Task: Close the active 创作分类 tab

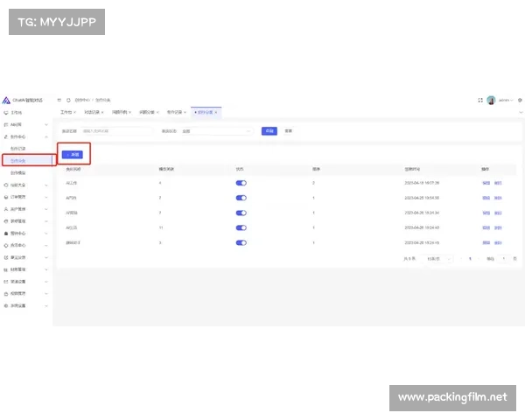Action: pos(216,113)
